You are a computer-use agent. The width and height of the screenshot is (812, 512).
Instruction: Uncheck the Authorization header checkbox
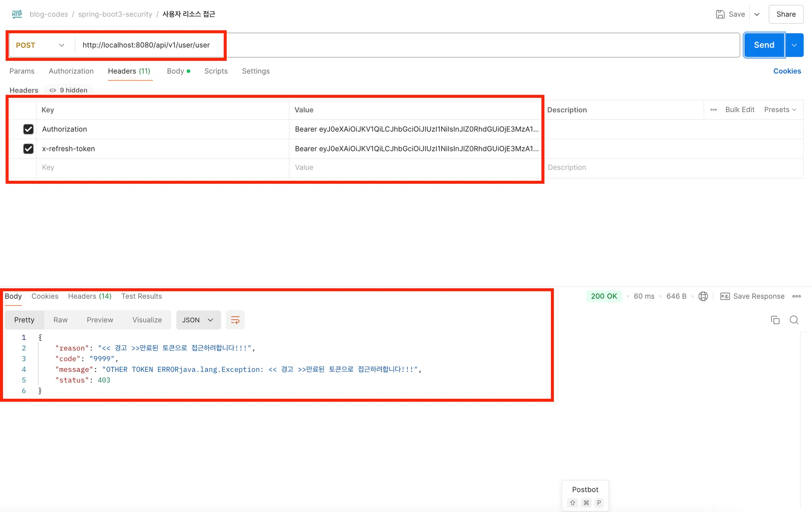pos(28,129)
